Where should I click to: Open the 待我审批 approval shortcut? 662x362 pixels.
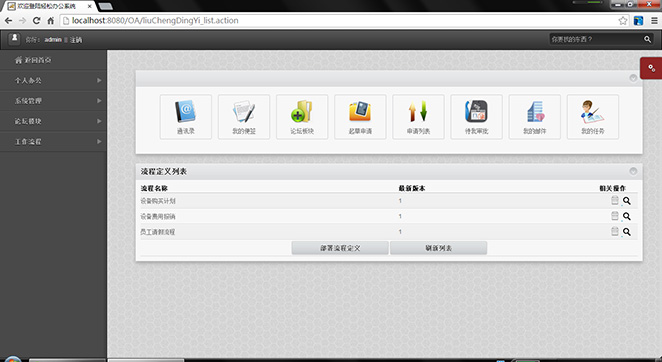point(477,117)
